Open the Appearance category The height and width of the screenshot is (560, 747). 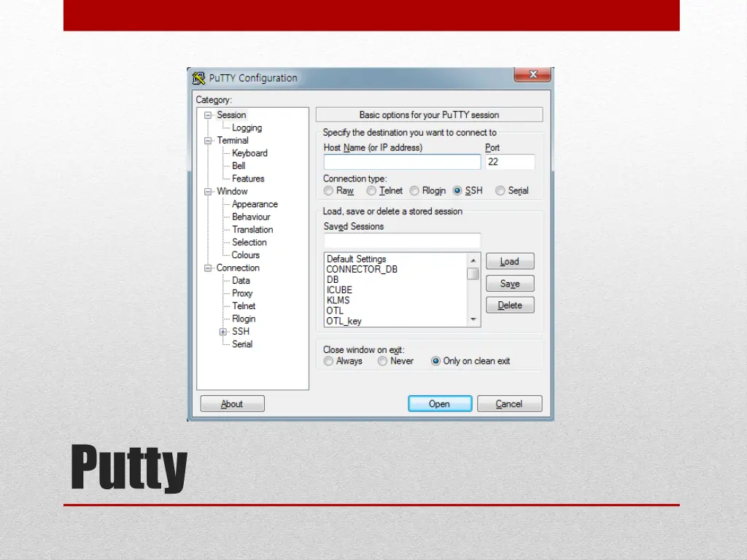pos(255,204)
